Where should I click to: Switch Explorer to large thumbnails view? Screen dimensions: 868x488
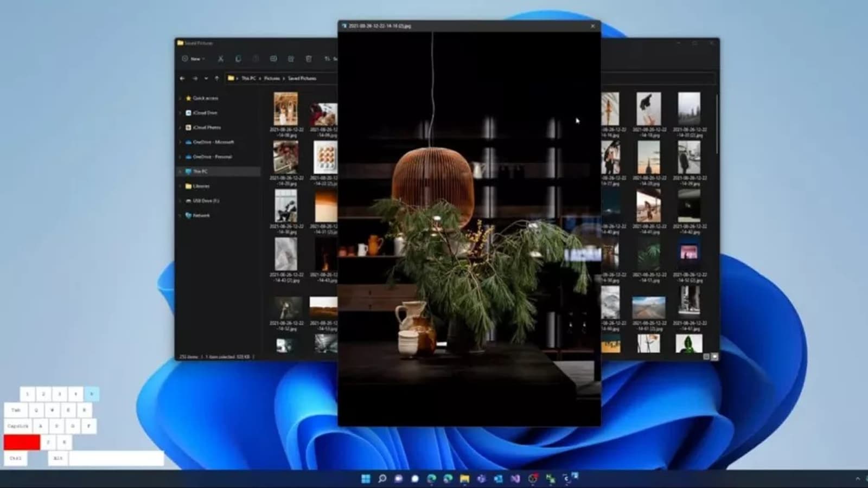714,357
